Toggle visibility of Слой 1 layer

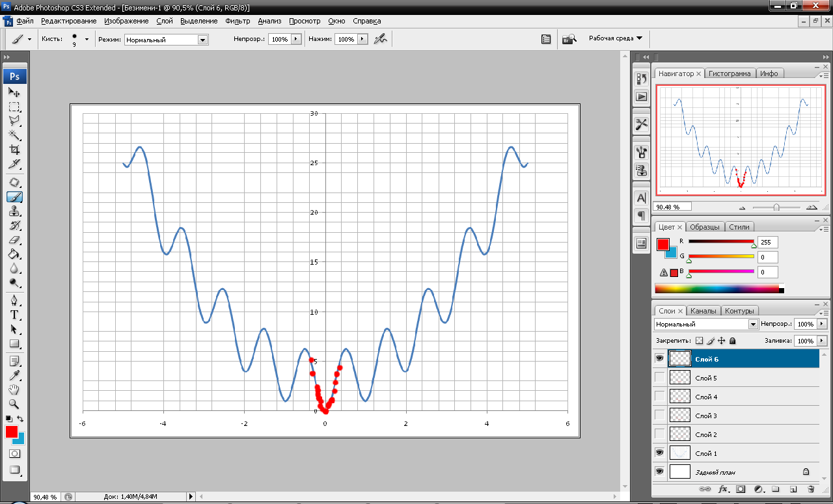tap(660, 453)
